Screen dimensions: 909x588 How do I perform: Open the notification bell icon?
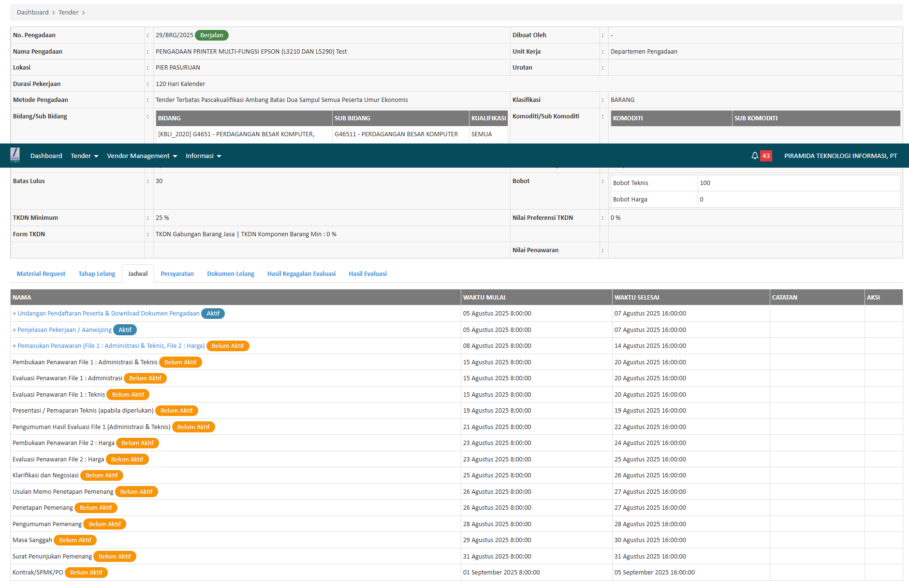tap(754, 156)
